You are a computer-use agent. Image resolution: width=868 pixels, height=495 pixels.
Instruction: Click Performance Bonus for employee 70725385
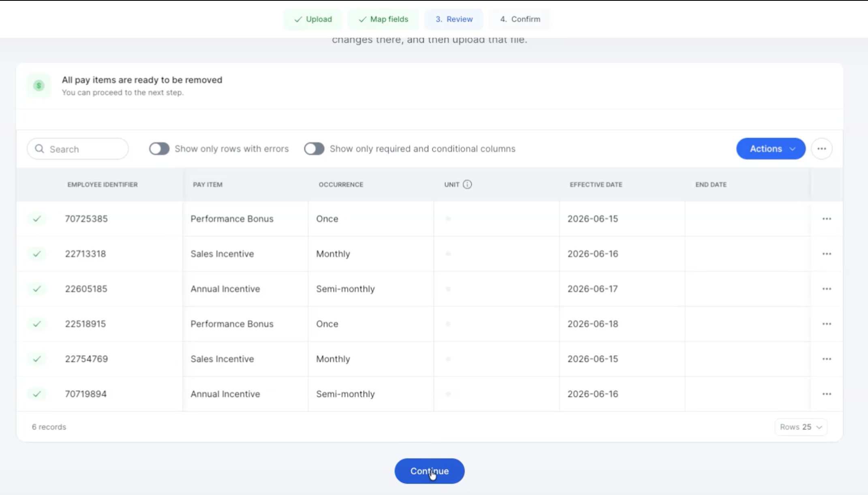(x=232, y=219)
